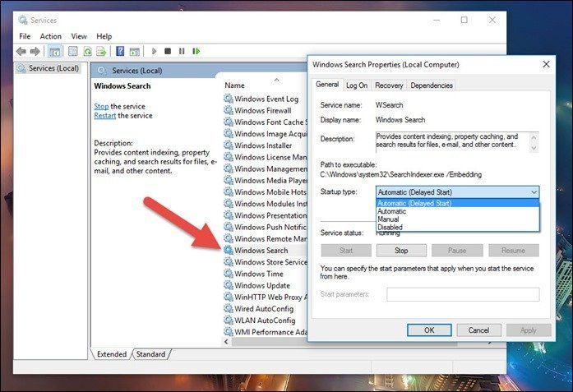Image resolution: width=573 pixels, height=392 pixels.
Task: Click OK in Windows Search Properties
Action: point(429,330)
